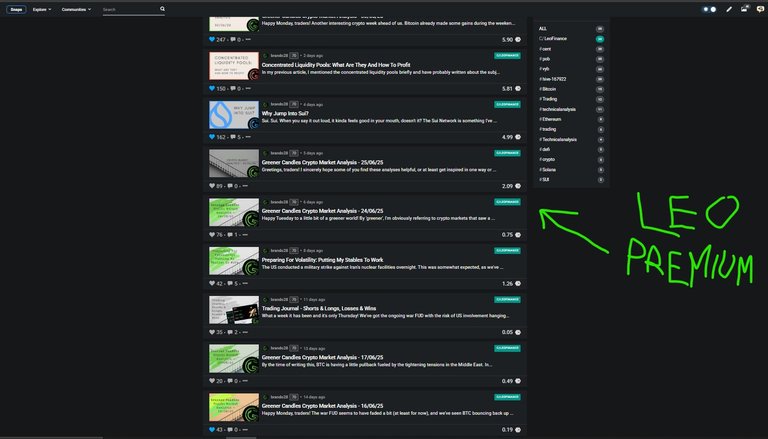Open comments on 'Preparing For Volatility' post
Viewport: 768px width, 439px height.
click(x=230, y=284)
